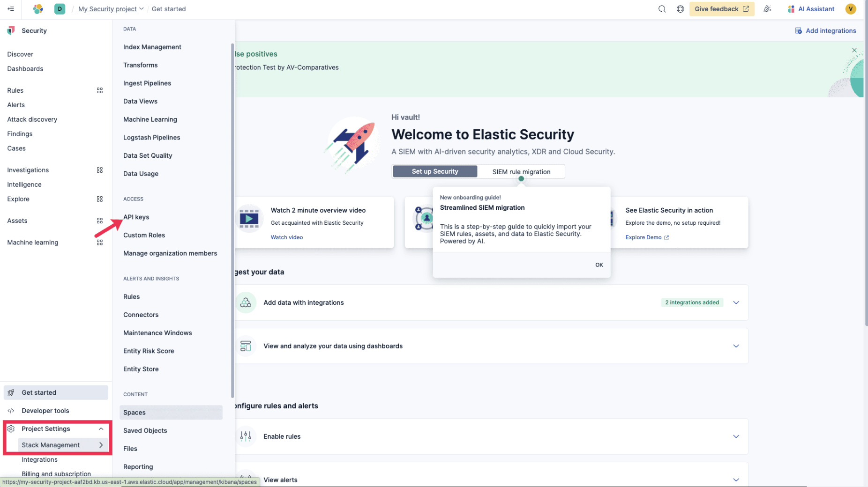Image resolution: width=868 pixels, height=487 pixels.
Task: Open Index Management
Action: point(152,47)
